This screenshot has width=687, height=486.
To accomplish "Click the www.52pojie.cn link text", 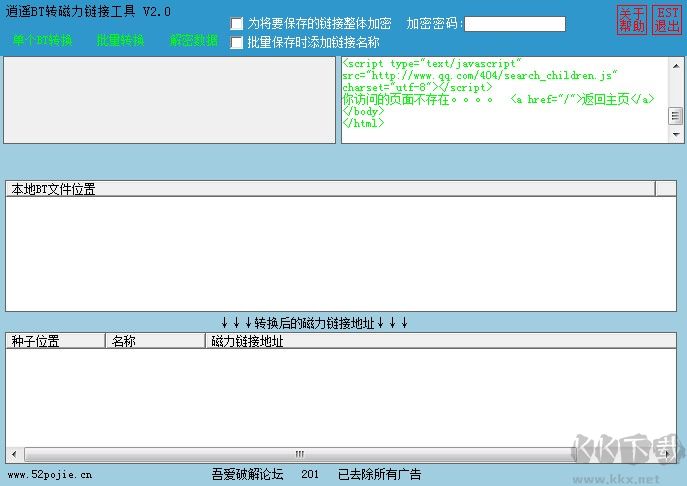I will point(50,475).
